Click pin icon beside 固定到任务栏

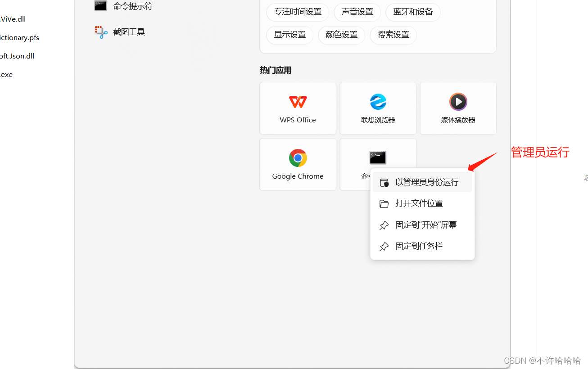coord(384,247)
